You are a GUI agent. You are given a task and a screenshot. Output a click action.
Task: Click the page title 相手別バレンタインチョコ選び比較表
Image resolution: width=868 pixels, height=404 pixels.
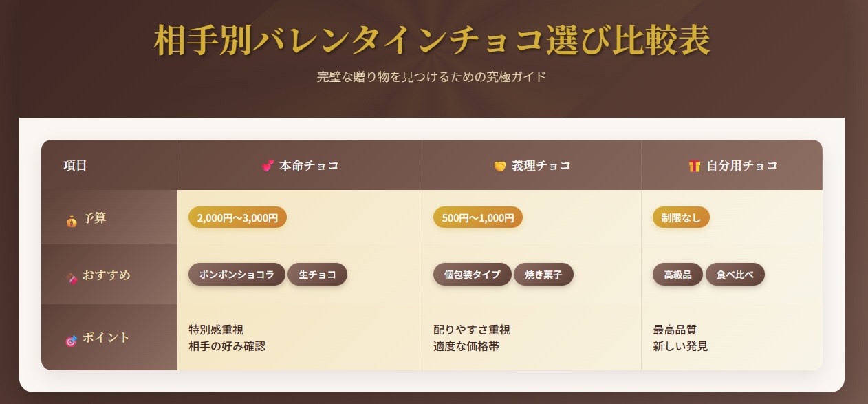point(432,41)
